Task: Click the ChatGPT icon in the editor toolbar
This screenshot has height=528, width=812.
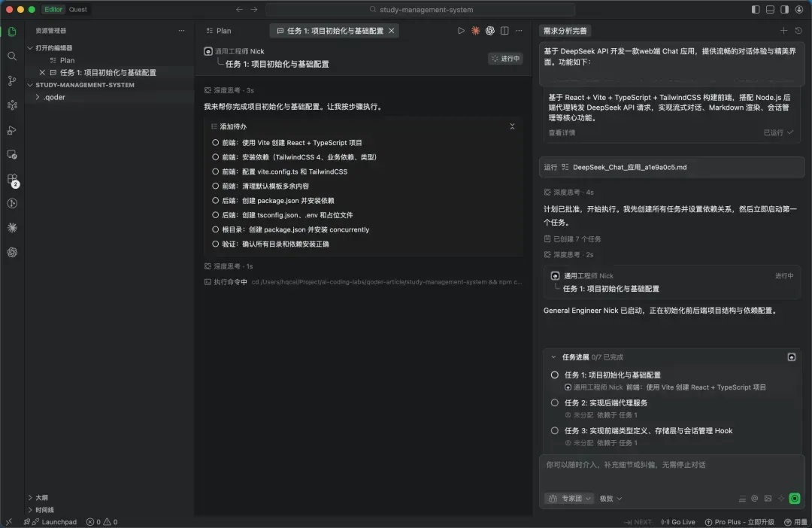Action: 490,31
